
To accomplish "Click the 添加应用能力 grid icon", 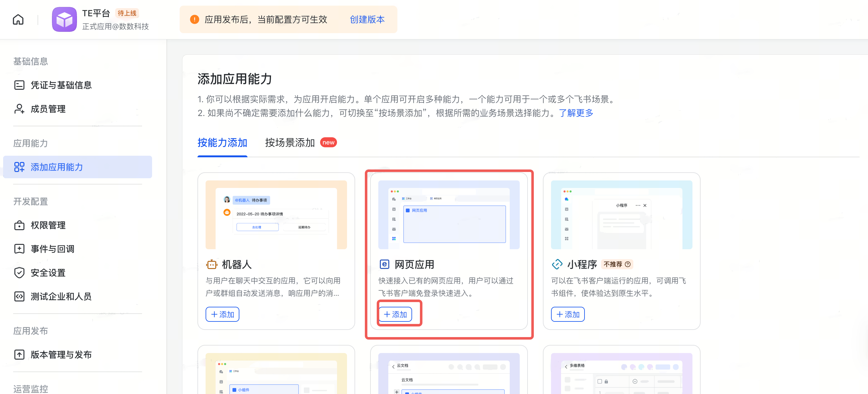I will (x=19, y=167).
